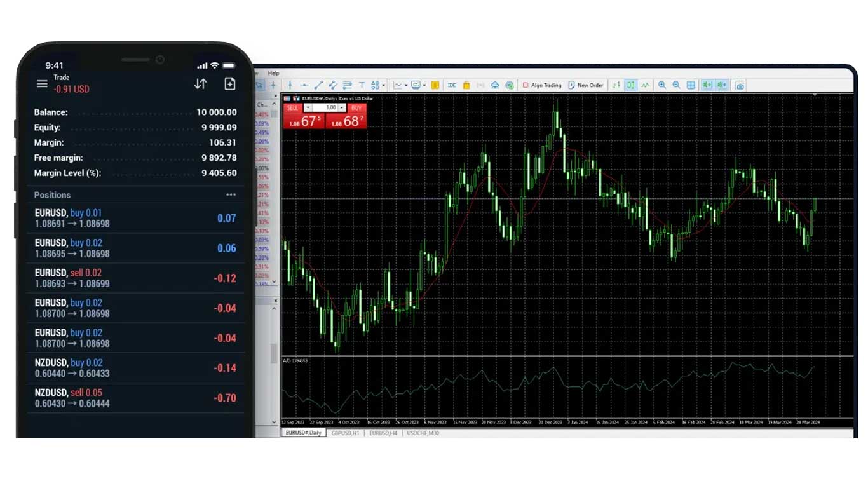Tap the new order icon on the phone
Image resolution: width=868 pixels, height=488 pixels.
click(x=230, y=83)
